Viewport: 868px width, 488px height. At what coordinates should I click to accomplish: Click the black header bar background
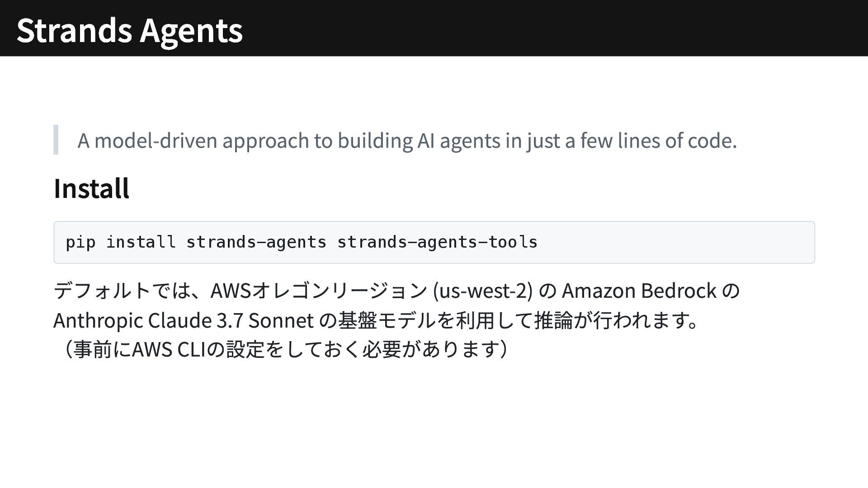pyautogui.click(x=542, y=28)
